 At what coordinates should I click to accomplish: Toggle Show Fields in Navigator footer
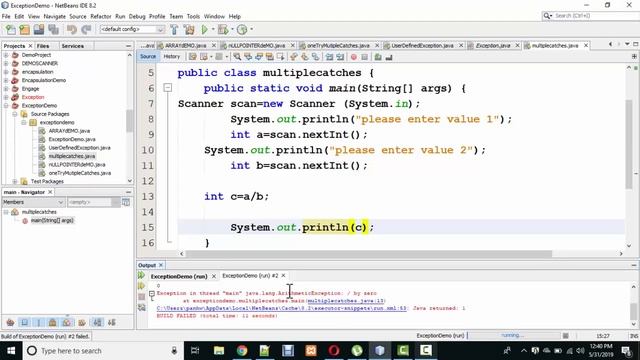coord(24,323)
